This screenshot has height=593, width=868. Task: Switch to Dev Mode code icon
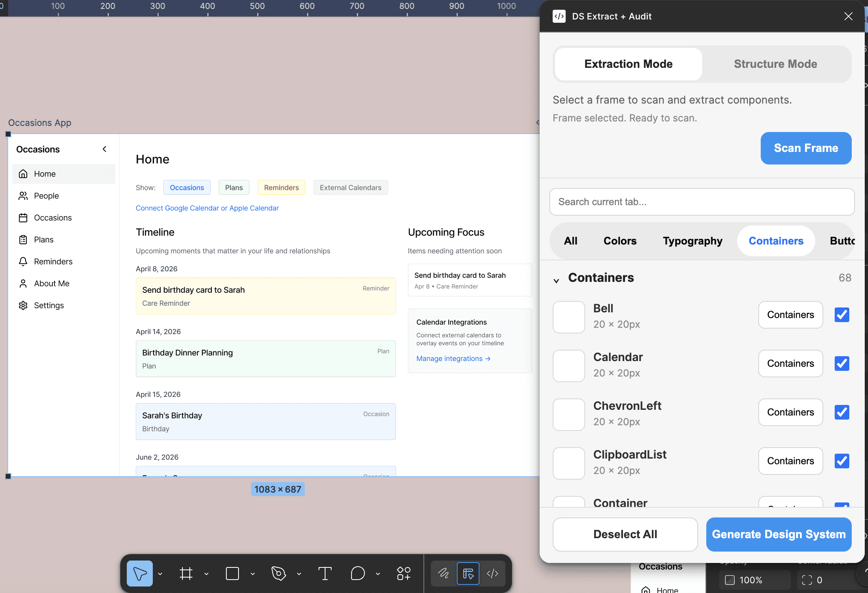click(x=493, y=574)
